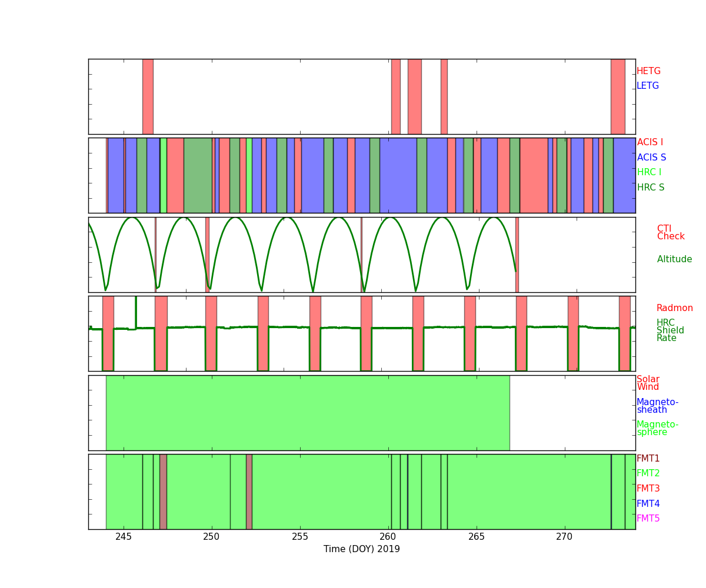Click the 255 tick on time axis
Viewport: 706px width, 588px height.
[x=300, y=536]
